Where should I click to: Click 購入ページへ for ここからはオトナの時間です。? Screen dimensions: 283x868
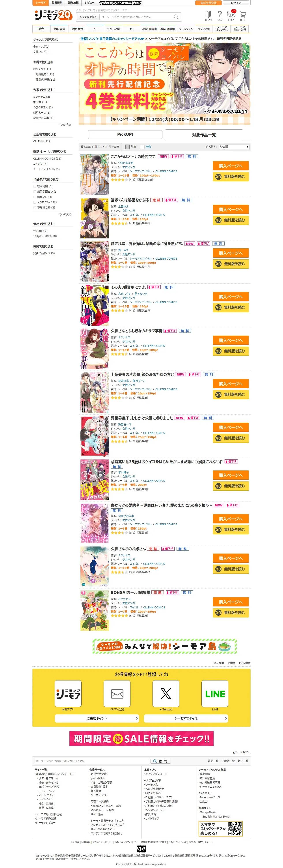pyautogui.click(x=231, y=166)
